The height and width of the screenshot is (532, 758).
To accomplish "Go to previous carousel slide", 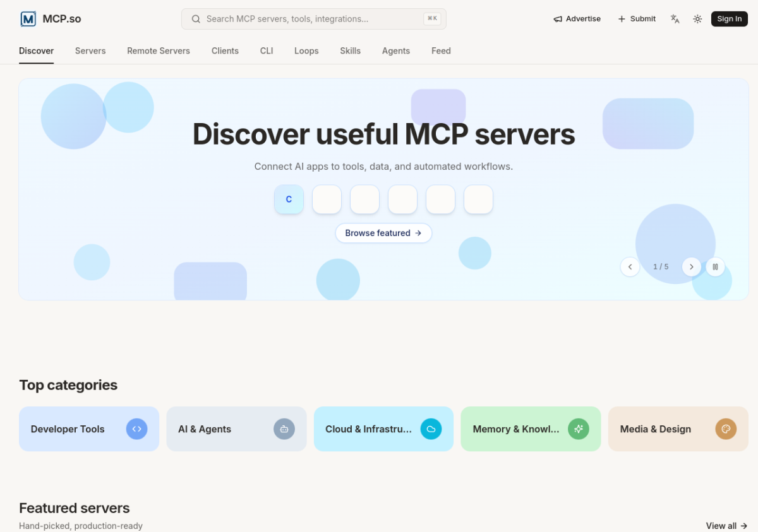I will pos(630,267).
